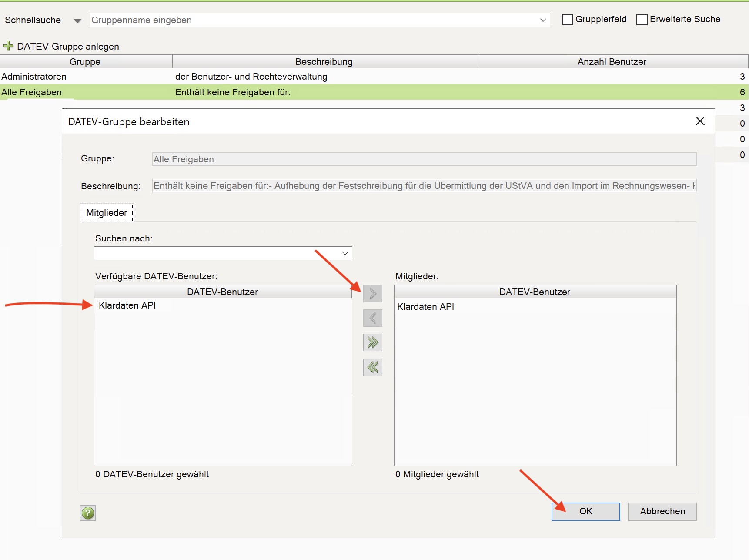Expand the Gruppenname eingeben combo box arrow

pyautogui.click(x=543, y=20)
